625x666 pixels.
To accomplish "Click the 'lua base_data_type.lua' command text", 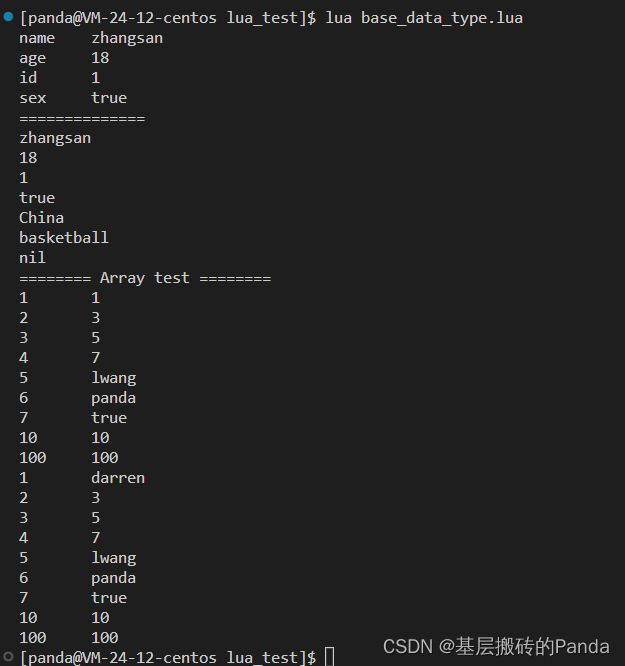I will 424,18.
